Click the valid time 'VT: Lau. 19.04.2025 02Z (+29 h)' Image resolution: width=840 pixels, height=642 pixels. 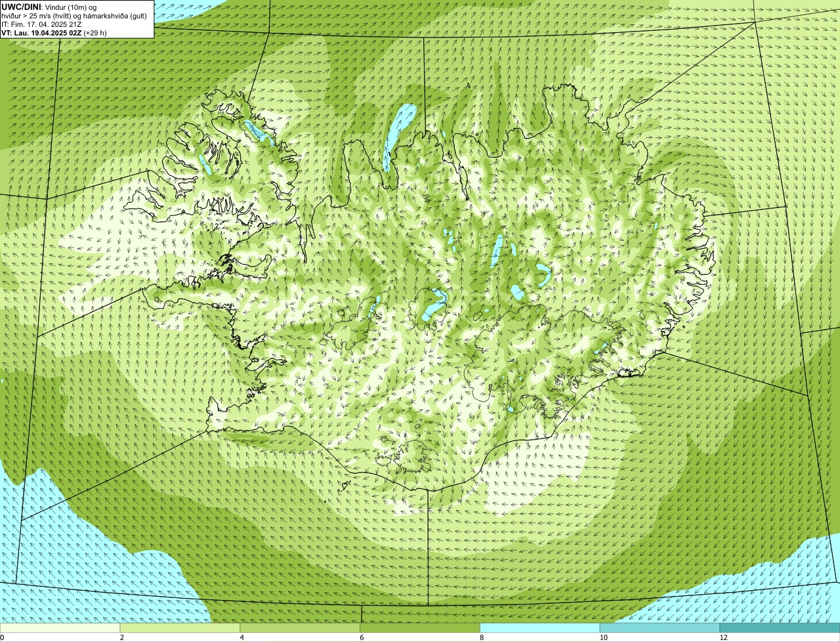pos(54,32)
